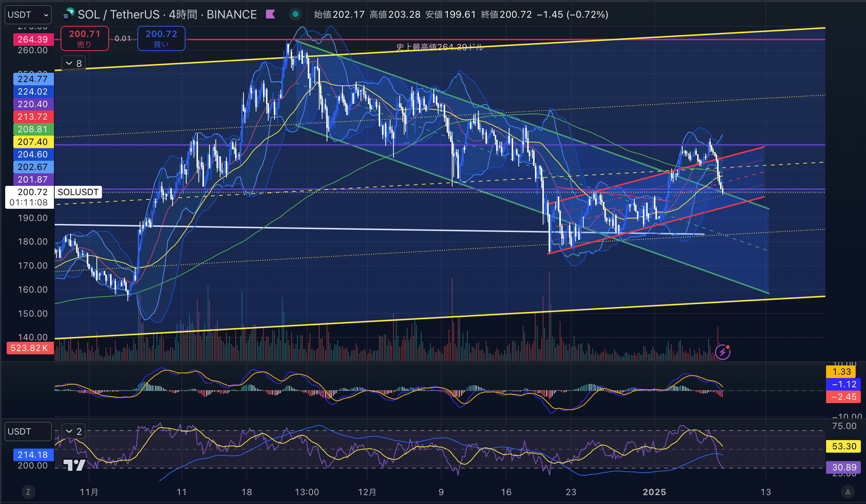Click the 224.02 price label
The width and height of the screenshot is (866, 504).
33,92
